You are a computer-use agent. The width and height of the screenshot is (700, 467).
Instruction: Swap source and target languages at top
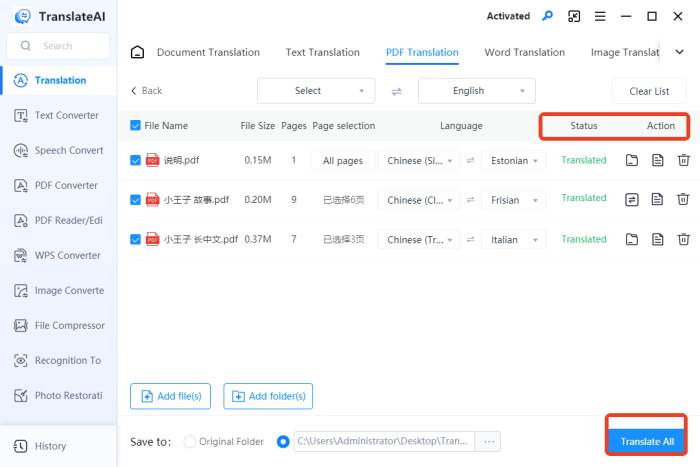pyautogui.click(x=396, y=92)
